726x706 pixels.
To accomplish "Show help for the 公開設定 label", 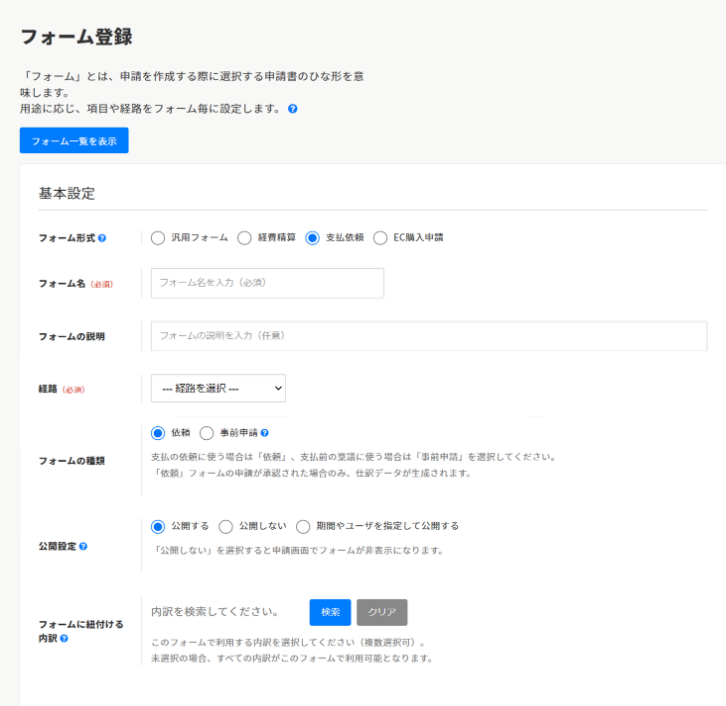I will [83, 547].
